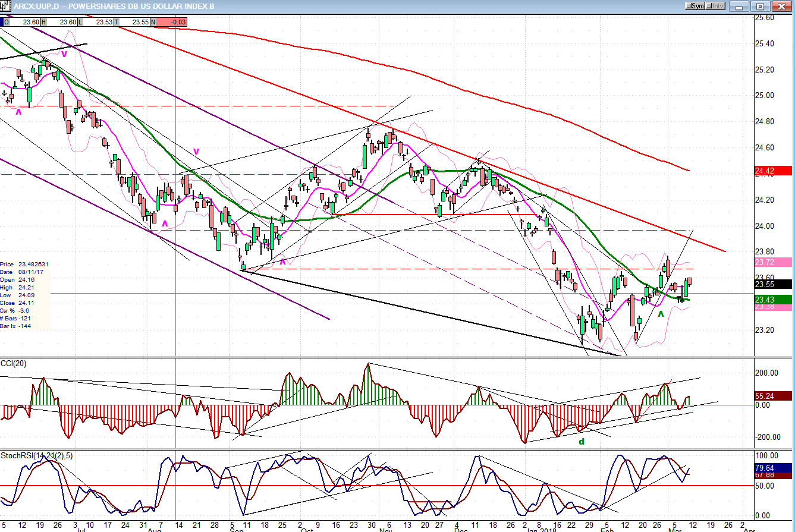Click the green caret marker near 23.43 line
This screenshot has width=795, height=532.
point(661,313)
